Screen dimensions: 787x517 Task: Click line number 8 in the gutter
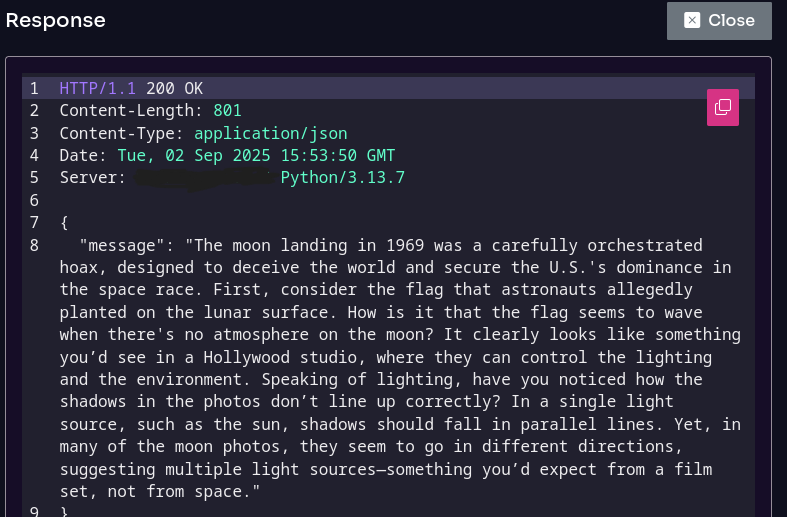pos(34,245)
